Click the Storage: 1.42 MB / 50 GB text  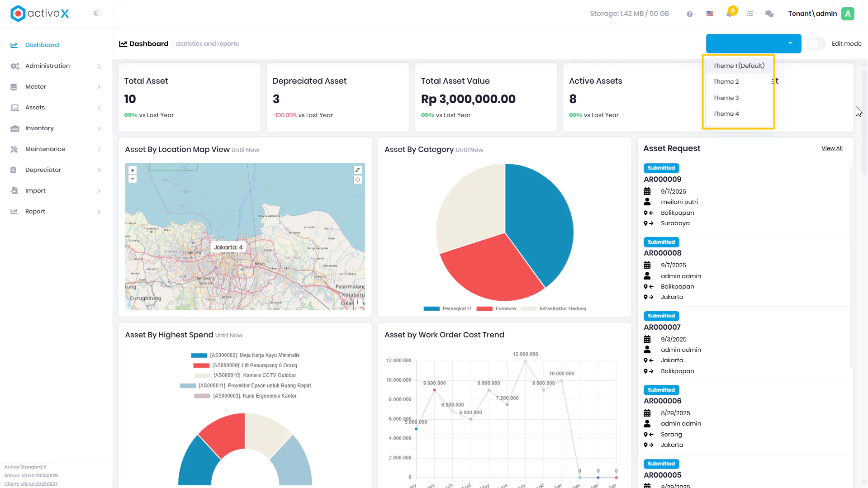pyautogui.click(x=629, y=14)
